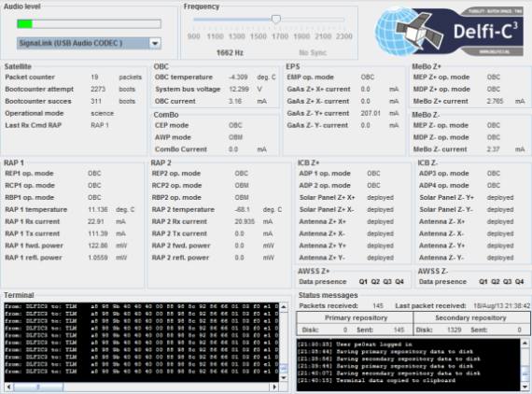Click Antenna Z- X- deployed status
532x394 pixels.
pyautogui.click(x=500, y=233)
